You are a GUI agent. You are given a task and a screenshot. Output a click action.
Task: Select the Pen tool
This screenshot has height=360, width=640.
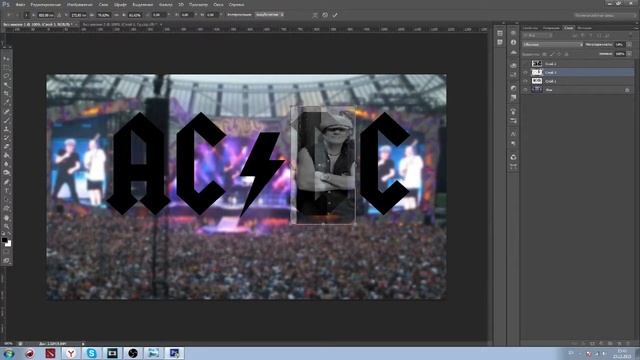[6, 182]
